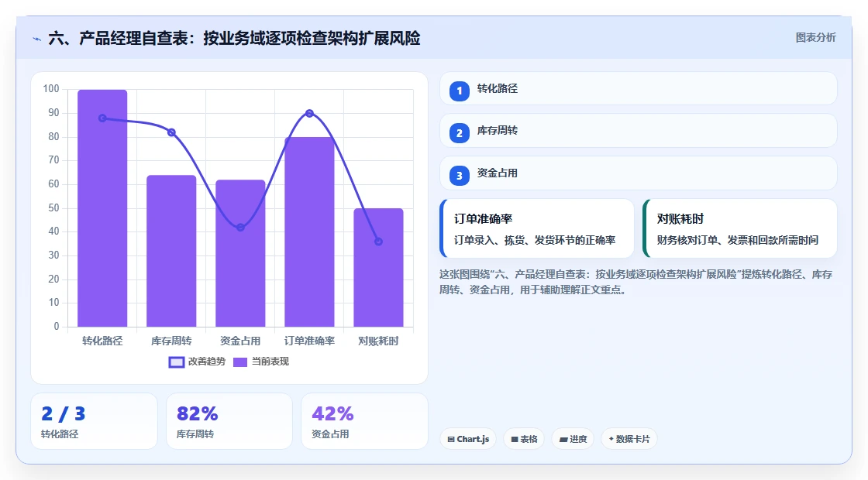The image size is (868, 480).
Task: Click the 资金占用 bar in chart
Action: coord(240,253)
